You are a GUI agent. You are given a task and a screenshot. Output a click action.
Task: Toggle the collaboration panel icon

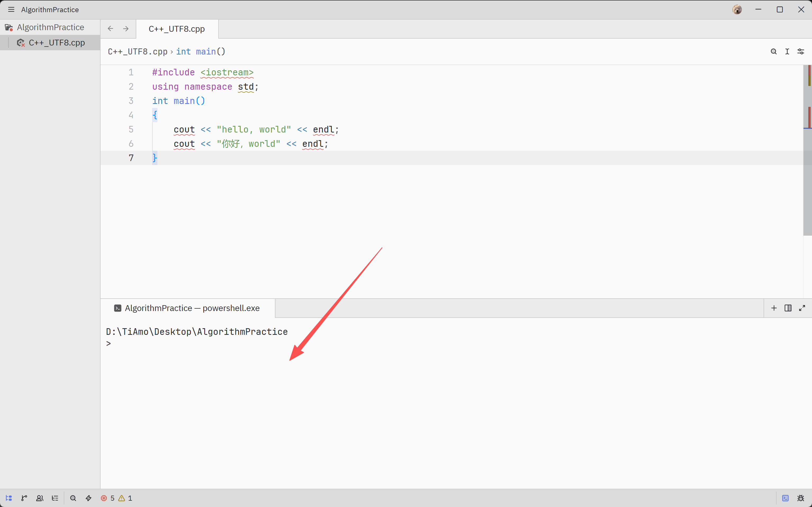point(40,498)
